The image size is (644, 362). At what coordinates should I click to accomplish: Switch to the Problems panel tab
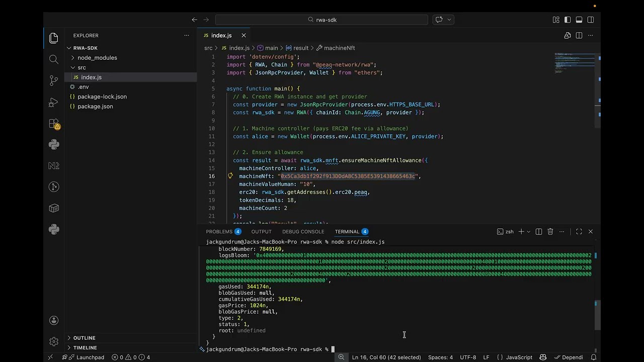tap(223, 231)
